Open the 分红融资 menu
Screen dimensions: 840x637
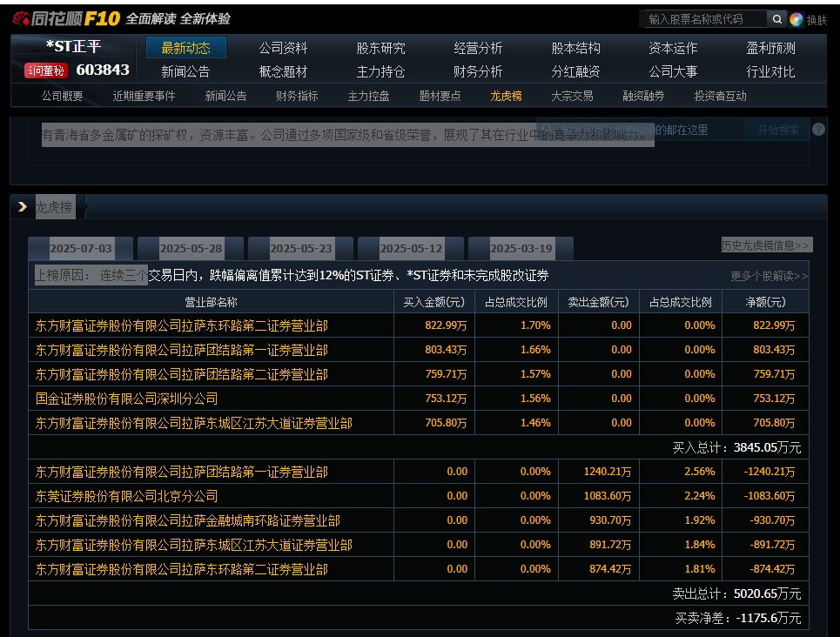coord(576,71)
